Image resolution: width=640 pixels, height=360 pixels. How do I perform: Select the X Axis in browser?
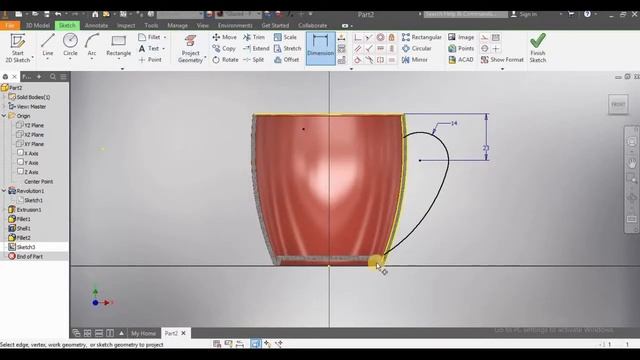click(28, 153)
